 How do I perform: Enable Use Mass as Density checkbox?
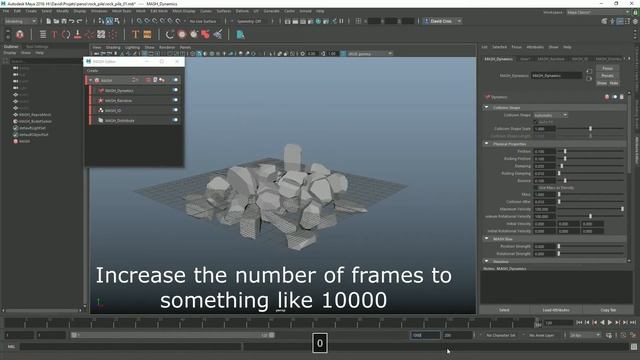536,188
